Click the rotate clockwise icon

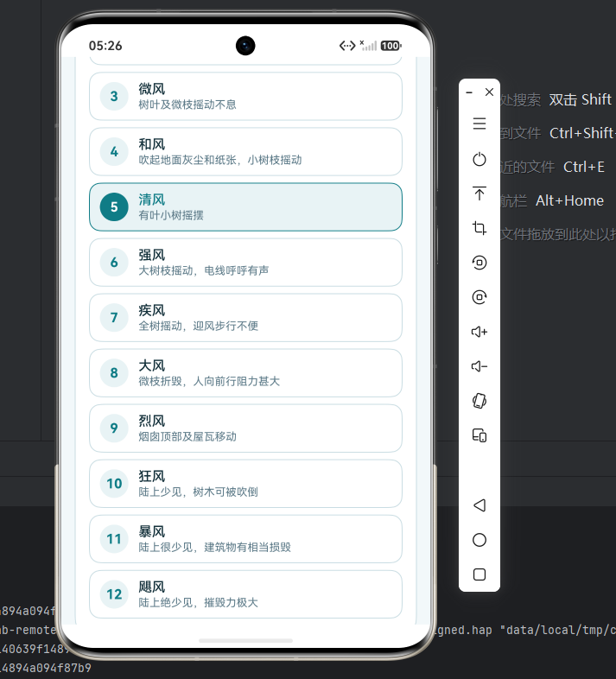(479, 297)
